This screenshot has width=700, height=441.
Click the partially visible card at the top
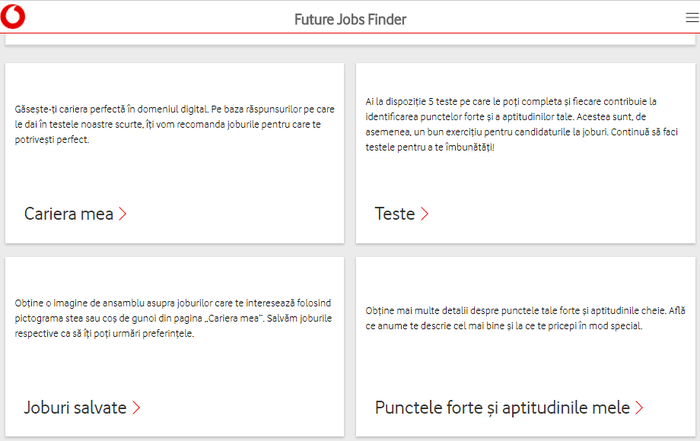350,42
